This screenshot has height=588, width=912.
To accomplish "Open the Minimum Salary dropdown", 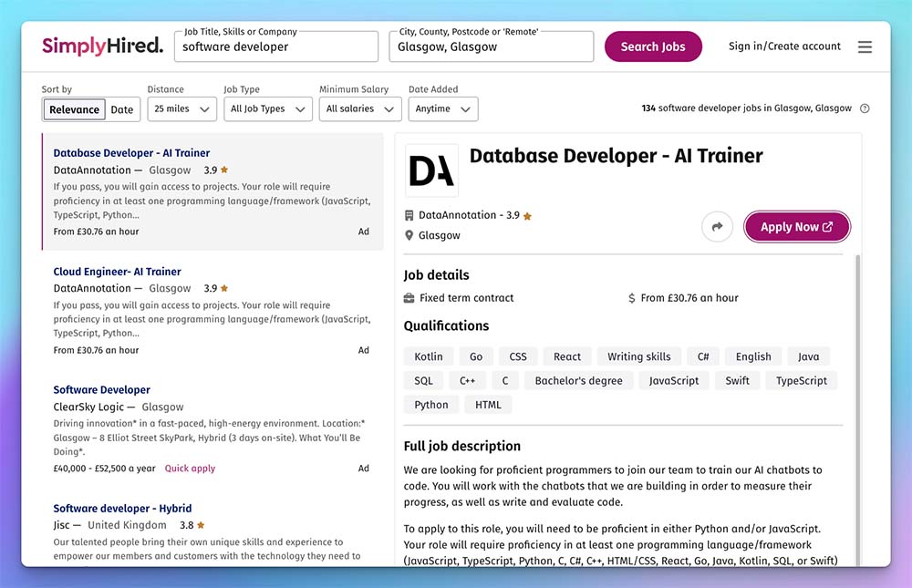I will [360, 109].
